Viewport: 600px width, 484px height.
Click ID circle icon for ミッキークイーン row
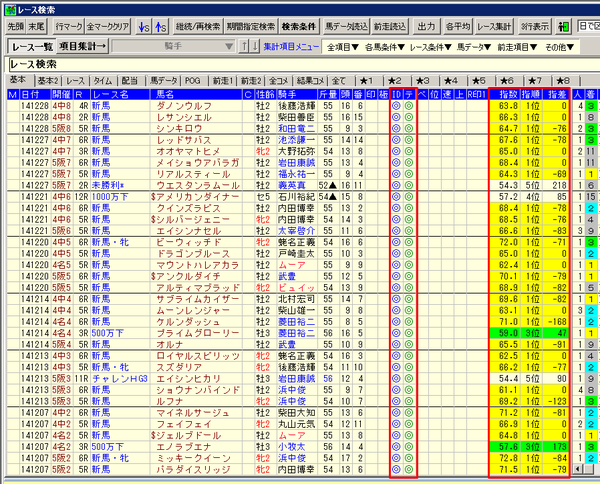click(396, 458)
